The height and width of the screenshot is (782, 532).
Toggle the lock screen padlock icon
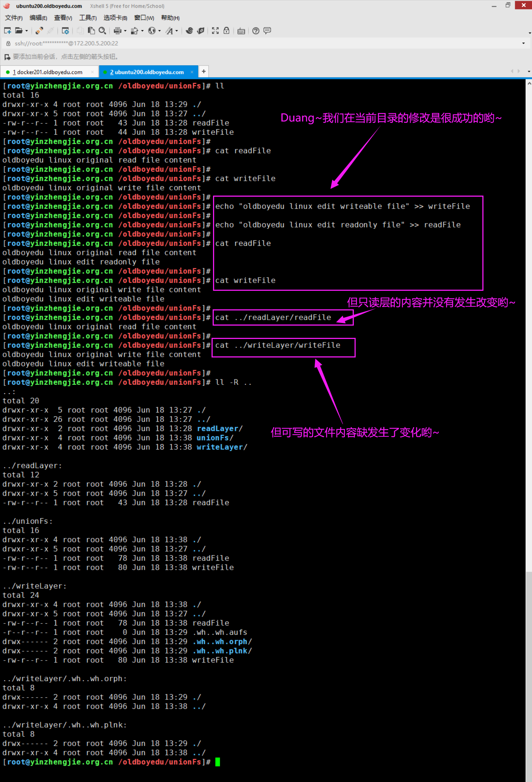[x=226, y=31]
